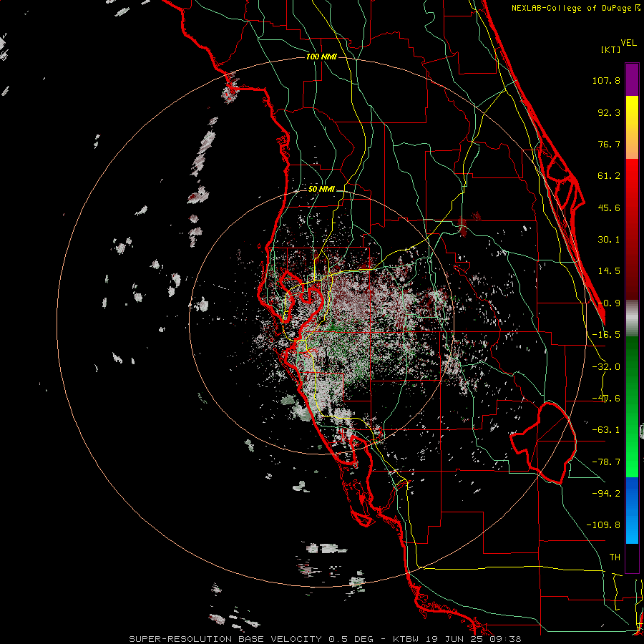Click the -94.2 legend value

[606, 493]
